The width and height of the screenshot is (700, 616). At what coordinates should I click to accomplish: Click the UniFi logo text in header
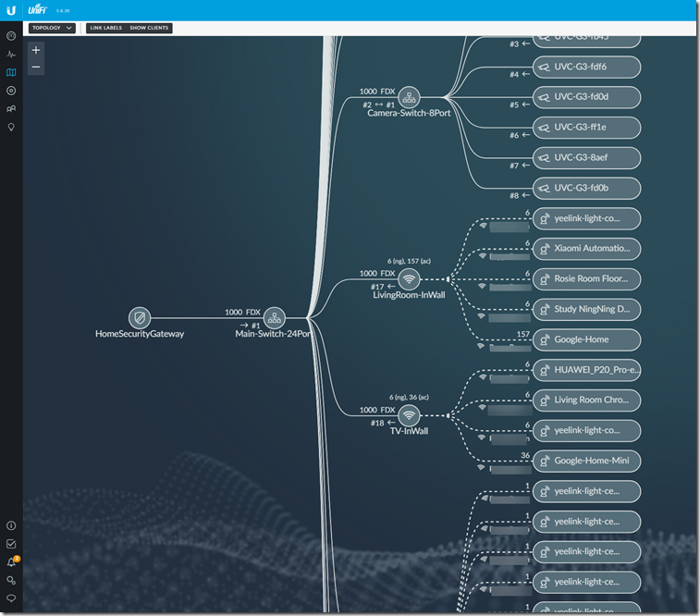point(38,10)
